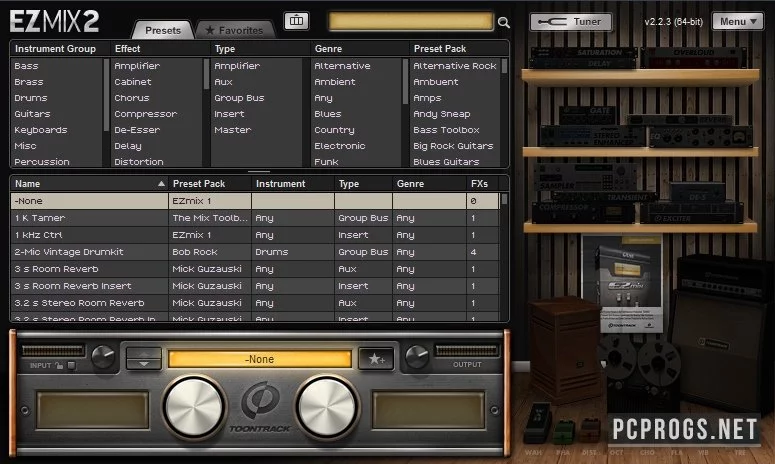Viewport: 775px width, 464px height.
Task: Click the Instrument Group filter header
Action: 60,49
